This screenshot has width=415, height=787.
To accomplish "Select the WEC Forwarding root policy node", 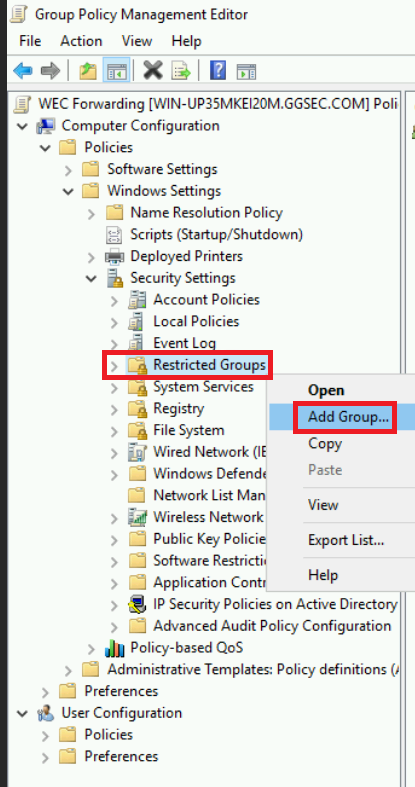I will click(218, 104).
